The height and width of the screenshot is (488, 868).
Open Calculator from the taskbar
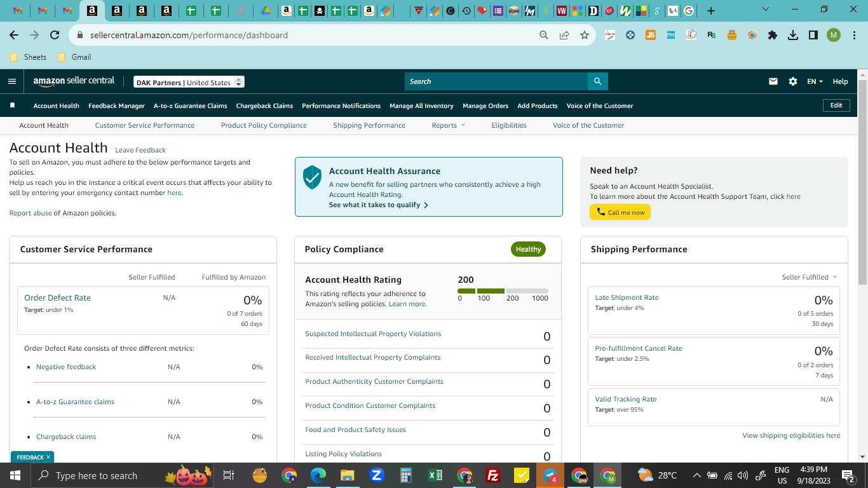point(405,475)
